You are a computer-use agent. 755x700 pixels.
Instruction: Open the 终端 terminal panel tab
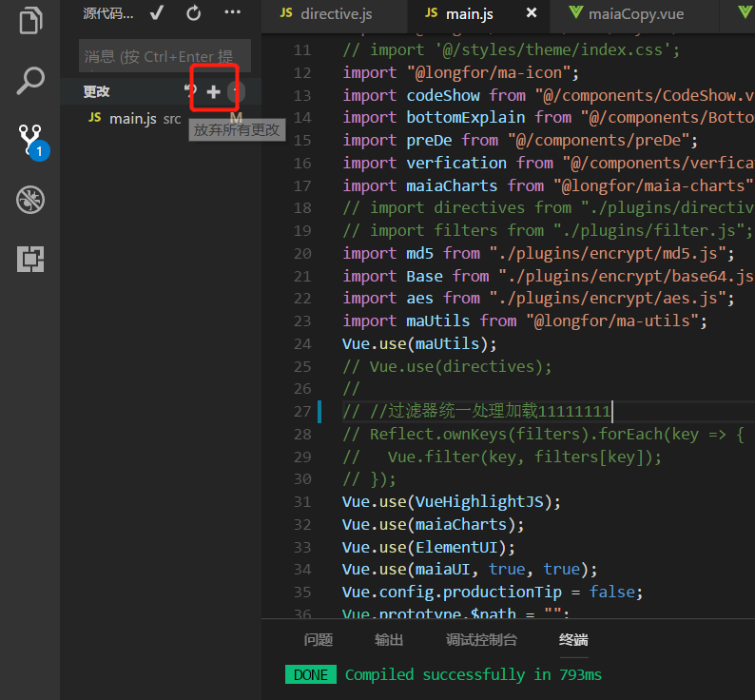tap(573, 640)
